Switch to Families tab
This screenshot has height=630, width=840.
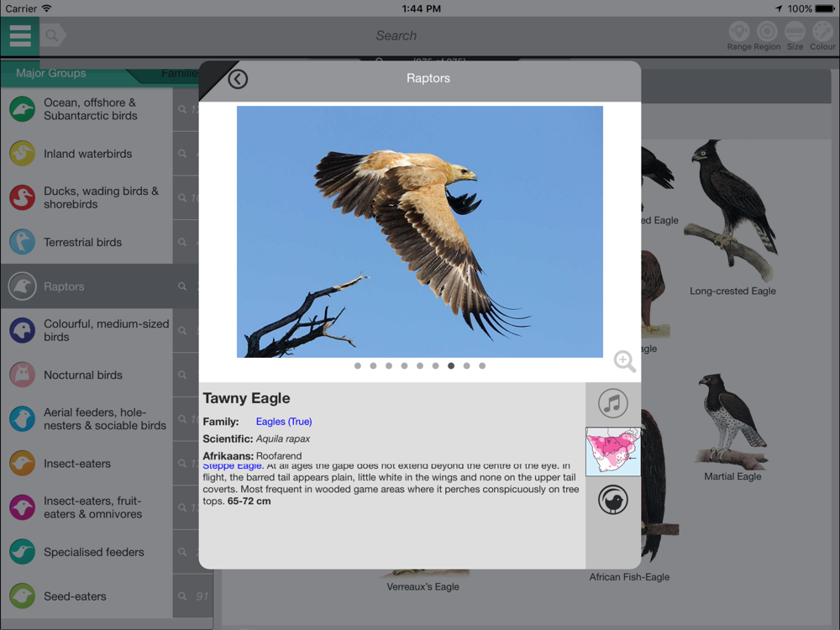point(179,73)
